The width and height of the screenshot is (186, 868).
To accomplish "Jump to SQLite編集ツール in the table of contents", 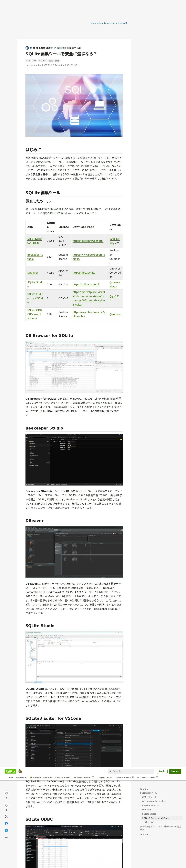I will [148, 793].
